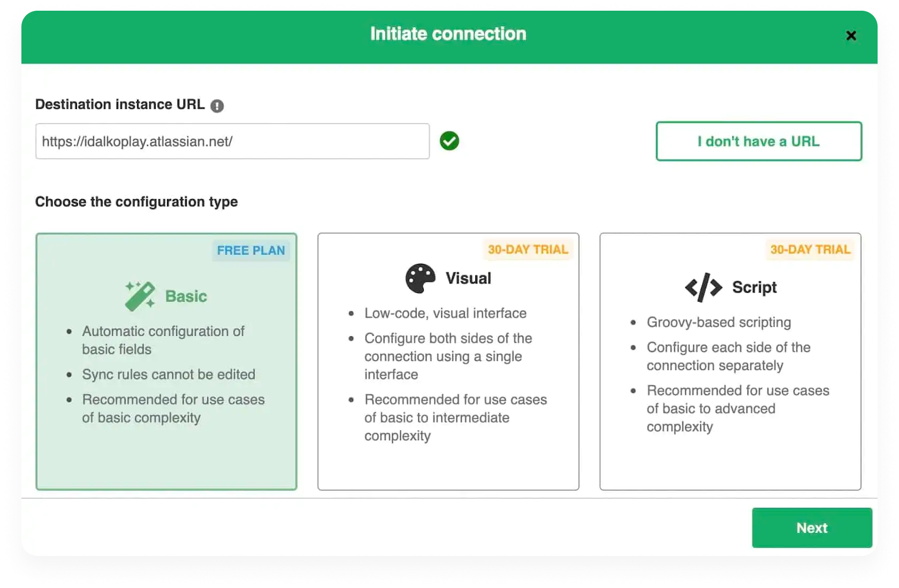Click the 30-DAY TRIAL badge on Visual
899x588 pixels.
528,250
